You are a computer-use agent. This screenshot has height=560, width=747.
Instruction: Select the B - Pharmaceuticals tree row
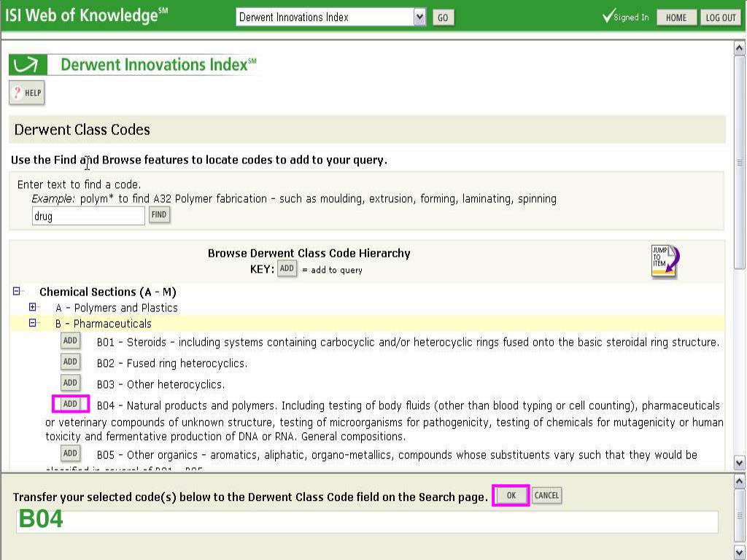coord(367,323)
